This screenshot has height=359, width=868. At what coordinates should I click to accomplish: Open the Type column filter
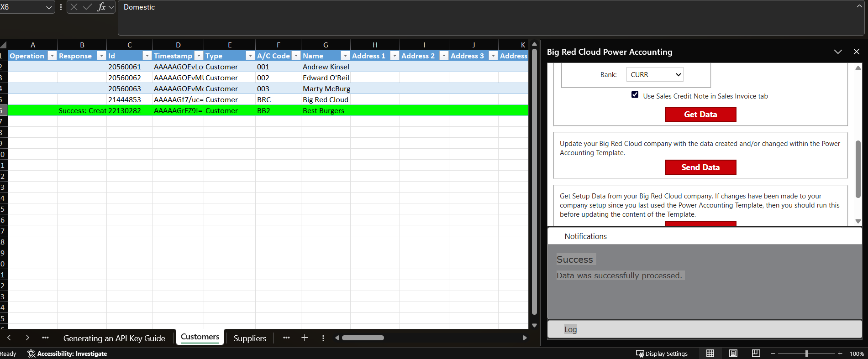pos(250,56)
